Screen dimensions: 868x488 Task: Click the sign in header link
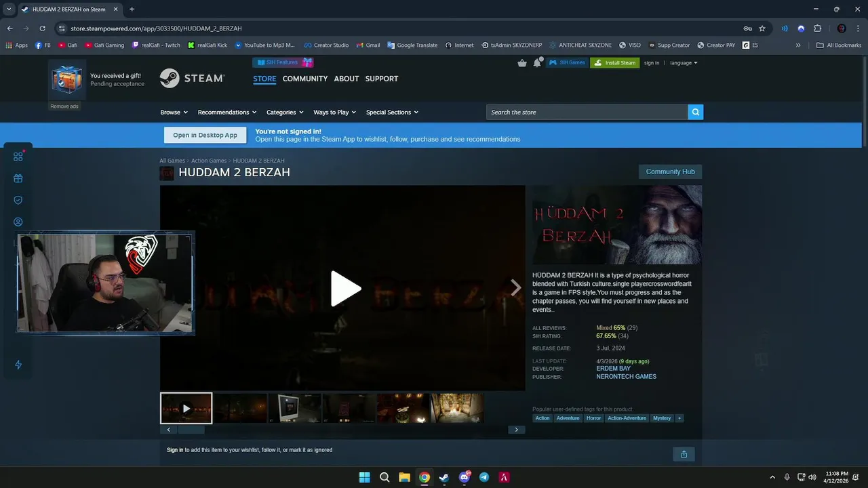652,63
